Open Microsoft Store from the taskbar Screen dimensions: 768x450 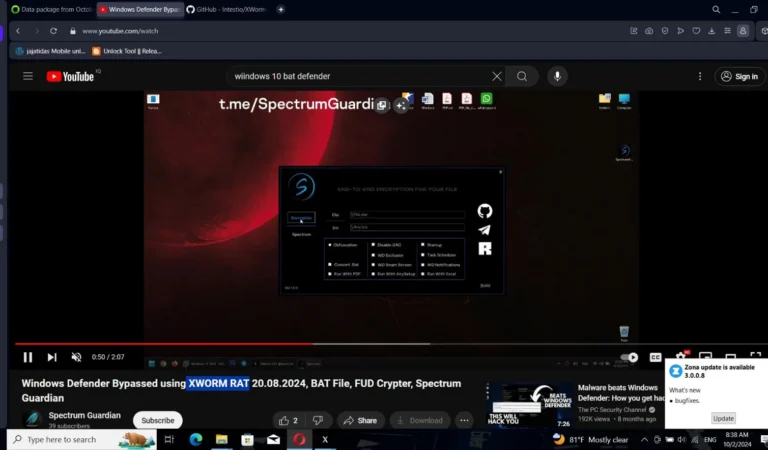pyautogui.click(x=247, y=439)
